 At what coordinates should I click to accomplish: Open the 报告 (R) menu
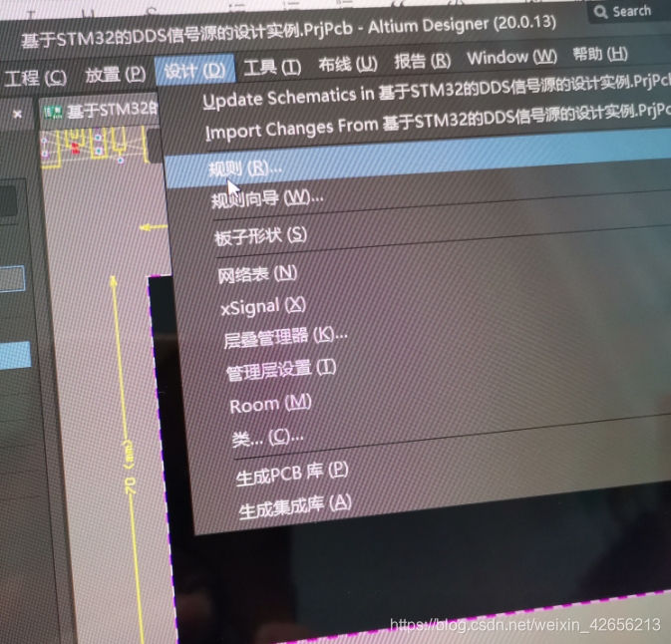pyautogui.click(x=423, y=61)
